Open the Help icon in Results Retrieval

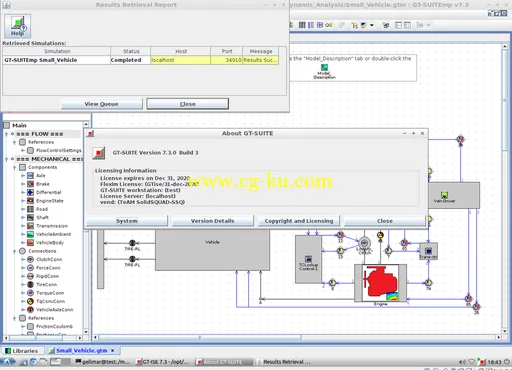click(x=17, y=26)
